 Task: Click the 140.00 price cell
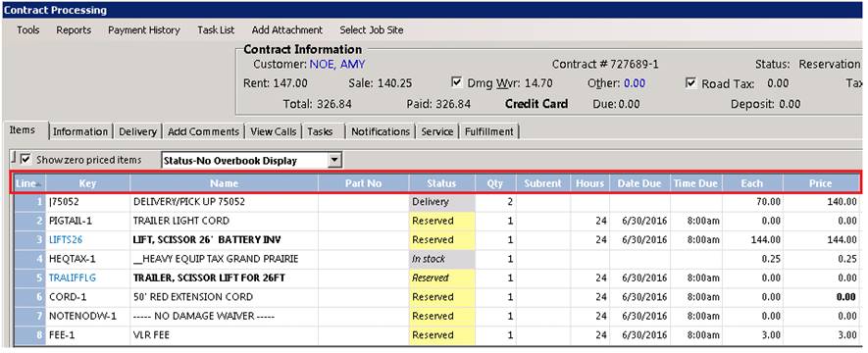[x=820, y=202]
